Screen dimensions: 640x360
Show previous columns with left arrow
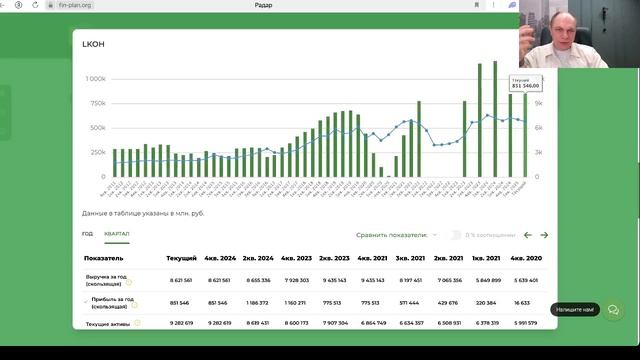tap(528, 235)
